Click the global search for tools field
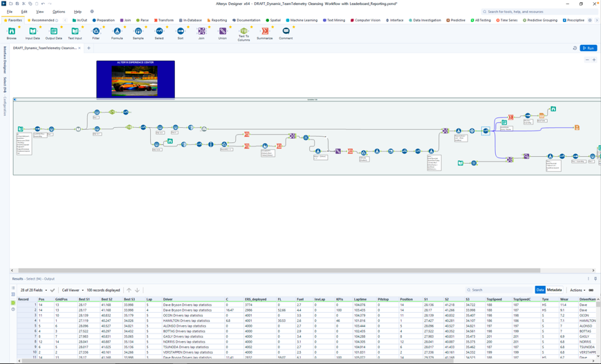 click(539, 12)
